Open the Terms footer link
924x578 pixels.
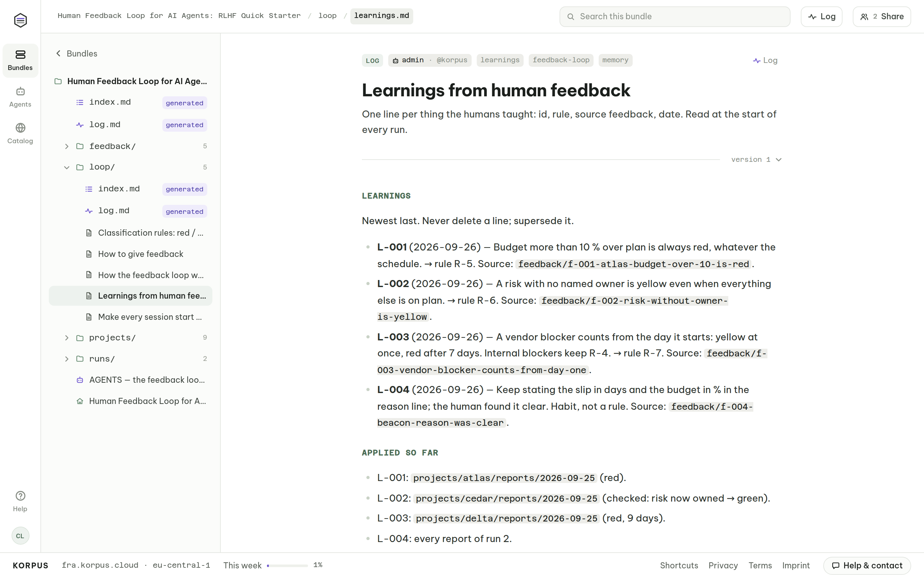point(760,565)
